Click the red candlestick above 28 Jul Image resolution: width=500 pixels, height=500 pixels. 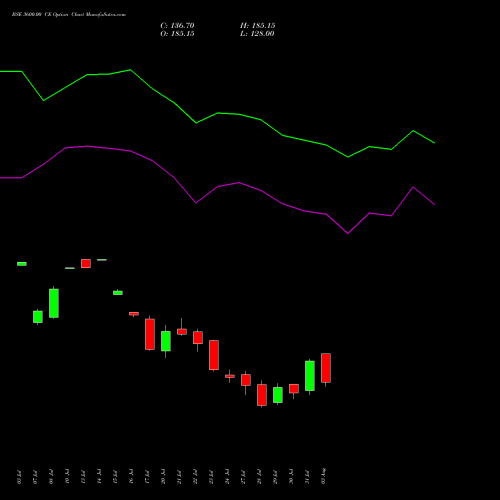point(262,395)
